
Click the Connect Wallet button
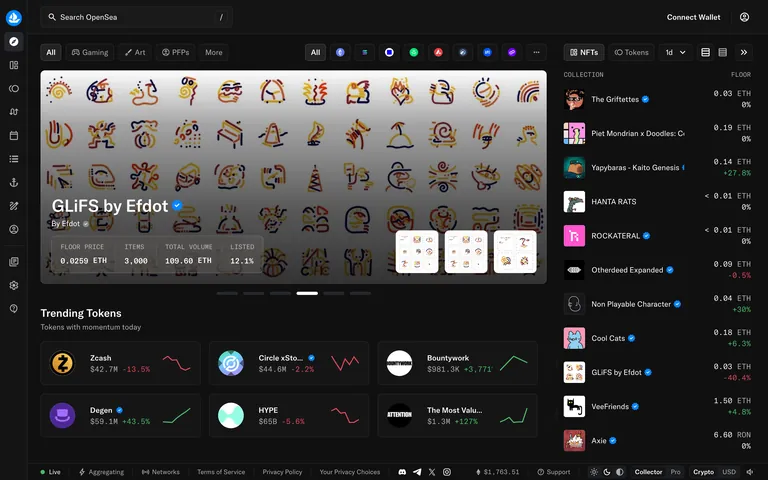(x=693, y=17)
